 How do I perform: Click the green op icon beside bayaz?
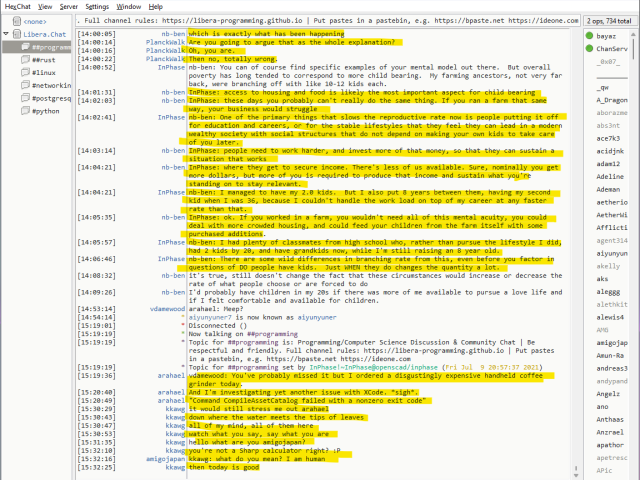pos(588,35)
